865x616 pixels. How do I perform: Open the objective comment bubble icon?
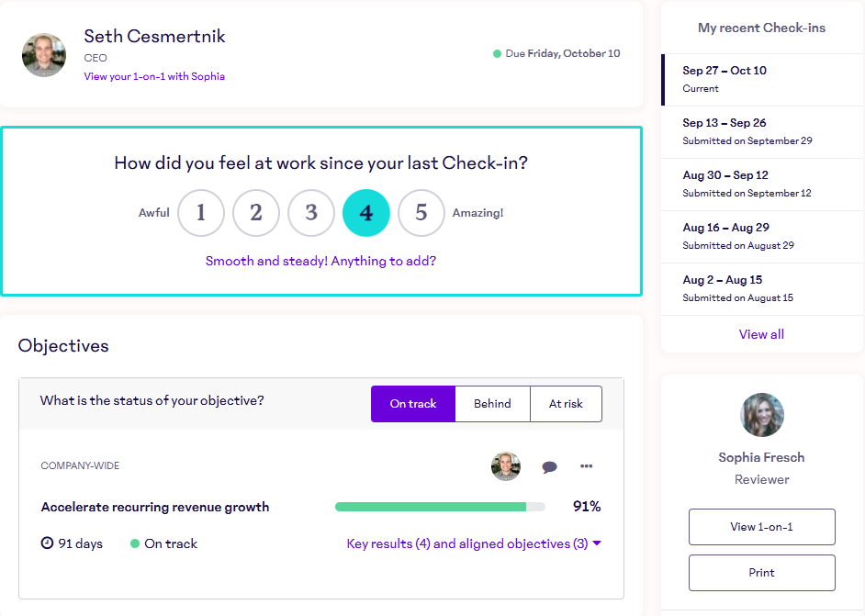click(x=549, y=466)
